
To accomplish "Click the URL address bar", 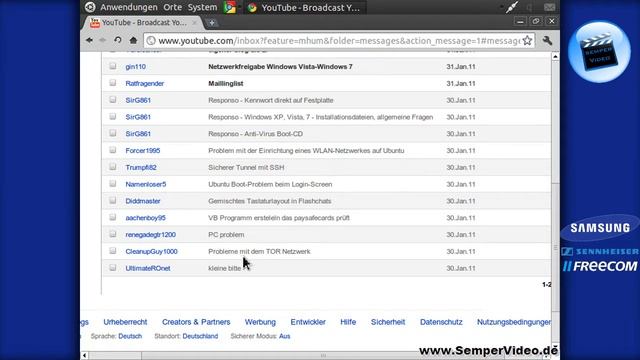I will [x=339, y=41].
